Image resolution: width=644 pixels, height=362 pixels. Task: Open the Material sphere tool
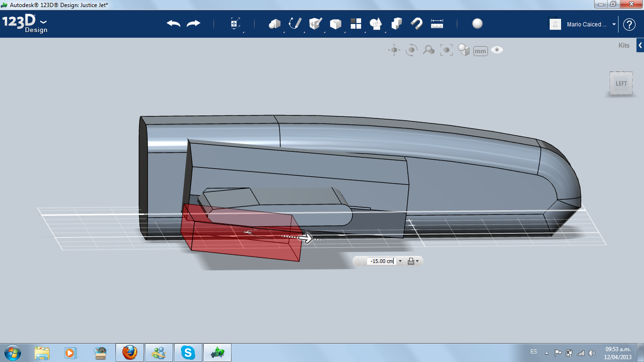[478, 24]
